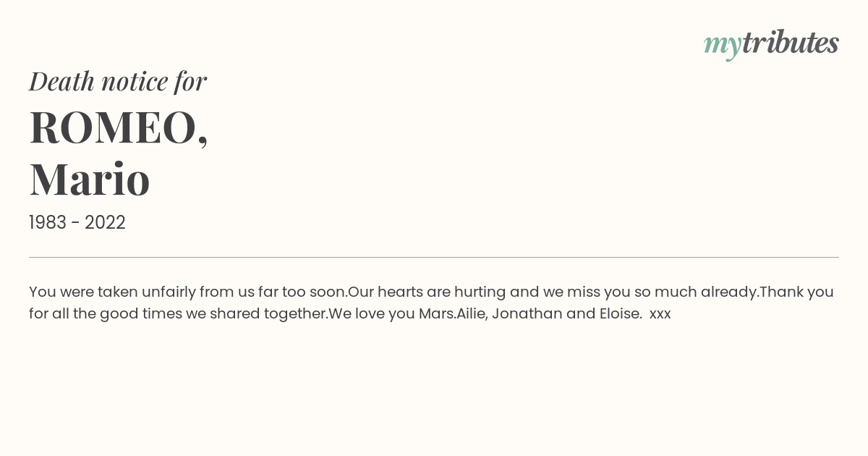The image size is (868, 456).
Task: Click "We love you Mars" text
Action: pyautogui.click(x=392, y=314)
